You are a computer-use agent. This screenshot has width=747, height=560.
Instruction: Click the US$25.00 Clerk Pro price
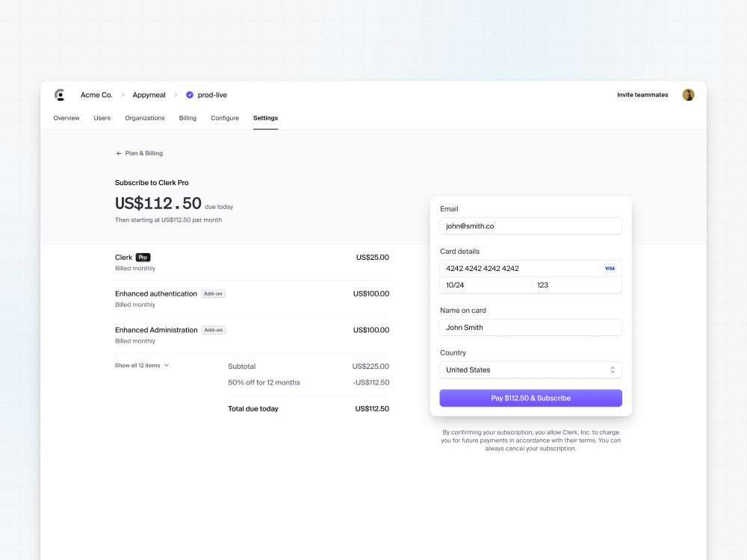click(x=373, y=257)
